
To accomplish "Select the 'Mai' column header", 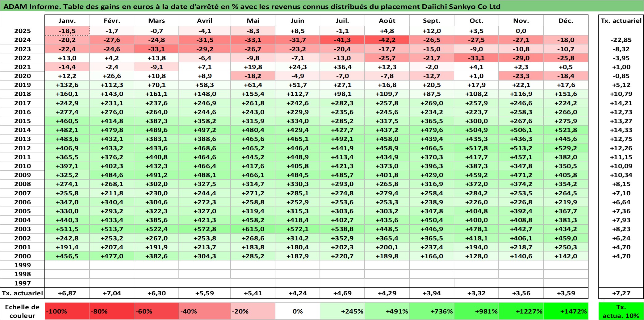I will pos(253,21).
